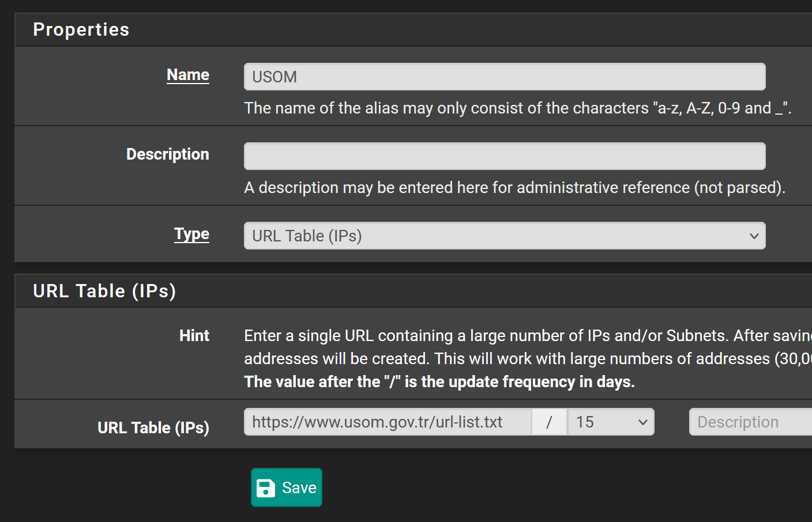Click the floppy disk icon on Save
This screenshot has width=812, height=522.
tap(265, 488)
